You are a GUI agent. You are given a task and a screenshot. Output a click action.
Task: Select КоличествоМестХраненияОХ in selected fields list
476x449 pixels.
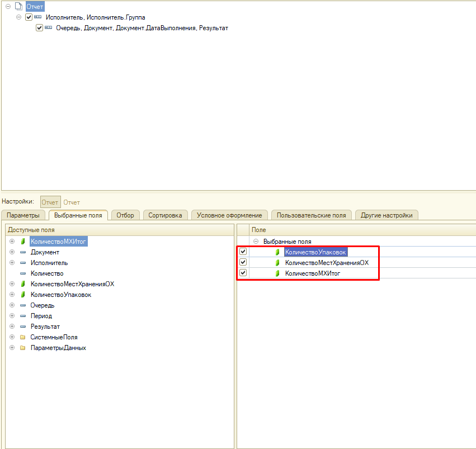[x=327, y=263]
